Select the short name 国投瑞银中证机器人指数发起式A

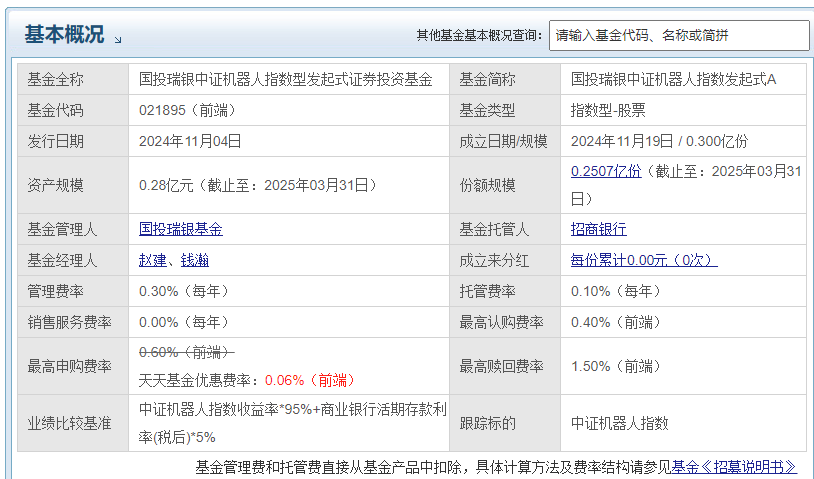click(x=673, y=79)
